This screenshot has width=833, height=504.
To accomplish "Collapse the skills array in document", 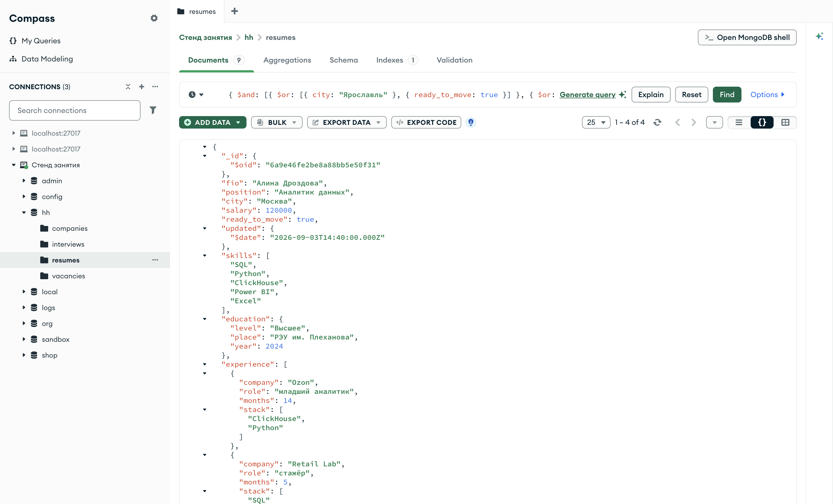I will click(205, 256).
